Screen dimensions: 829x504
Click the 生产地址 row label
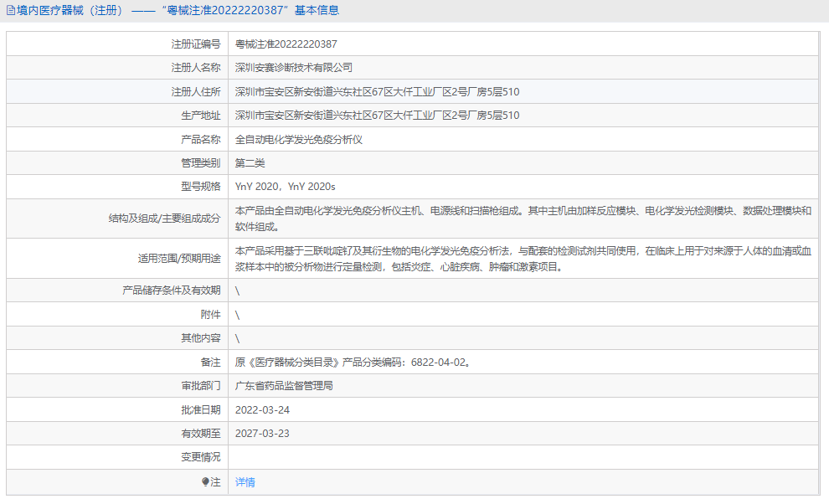point(201,114)
